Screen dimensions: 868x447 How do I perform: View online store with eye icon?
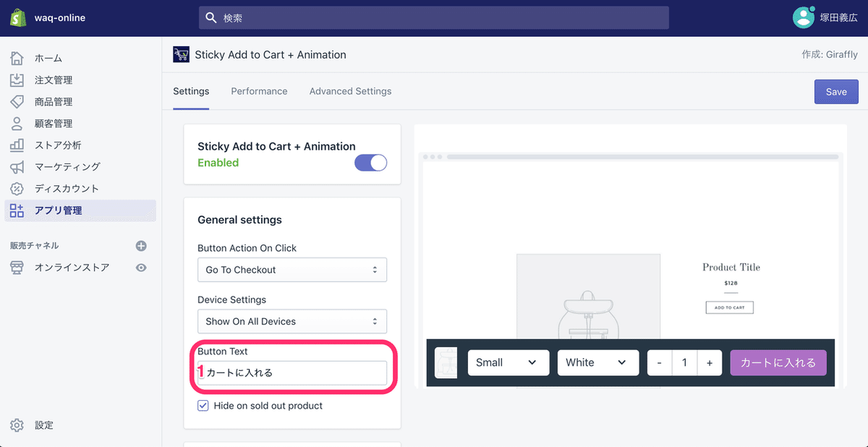(x=141, y=268)
